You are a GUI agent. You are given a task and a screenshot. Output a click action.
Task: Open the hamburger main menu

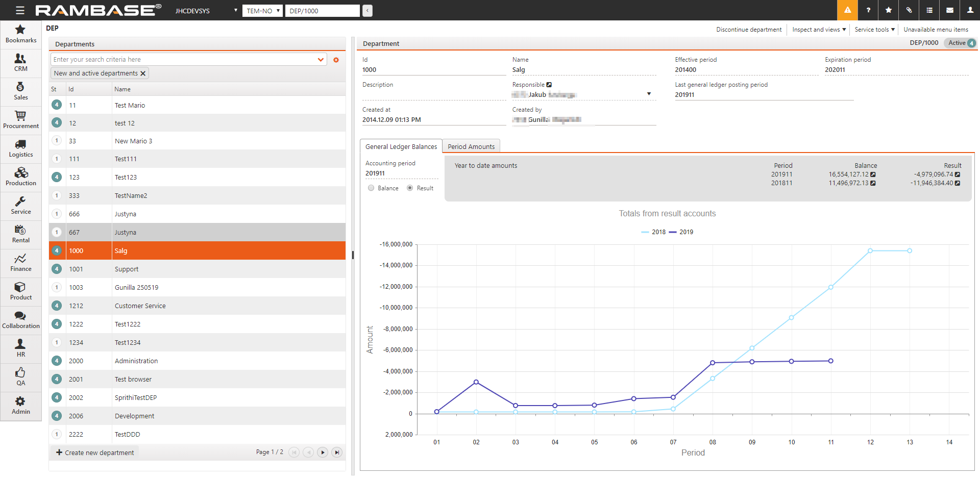[x=20, y=10]
